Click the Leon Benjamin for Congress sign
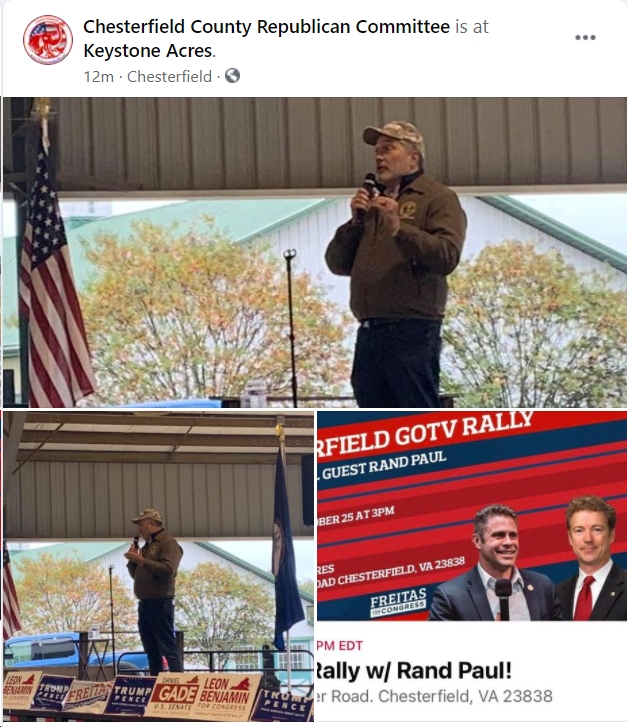Viewport: 627px width, 727px height. pyautogui.click(x=226, y=695)
